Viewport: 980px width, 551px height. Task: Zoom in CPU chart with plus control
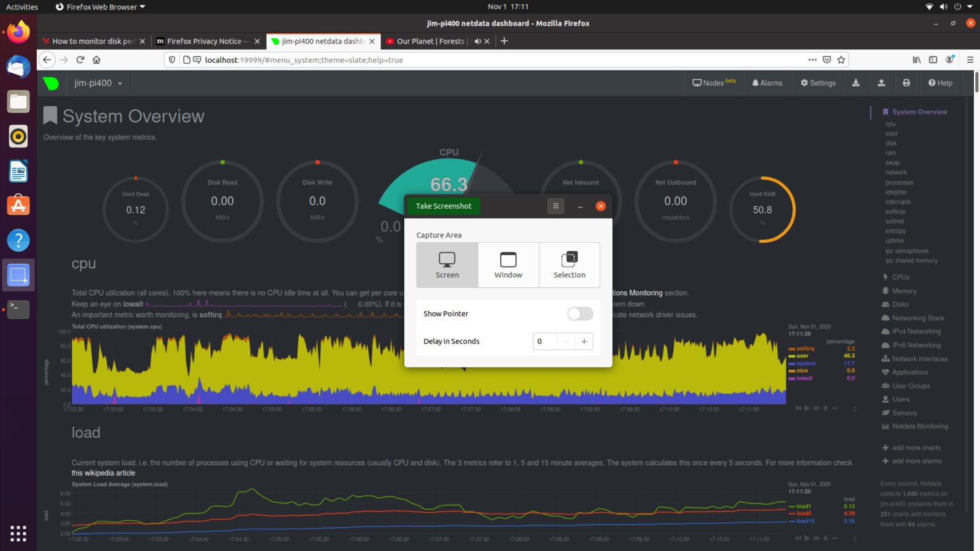tap(826, 408)
